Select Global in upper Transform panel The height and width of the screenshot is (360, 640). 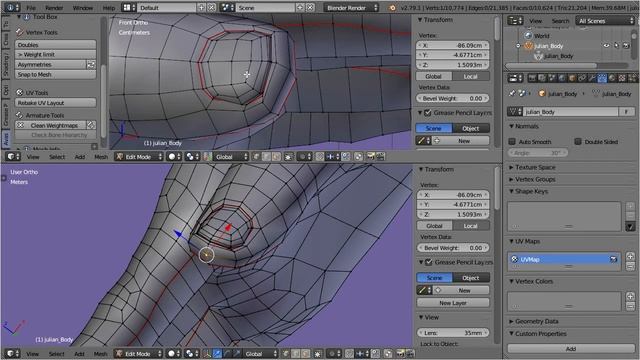(x=434, y=76)
